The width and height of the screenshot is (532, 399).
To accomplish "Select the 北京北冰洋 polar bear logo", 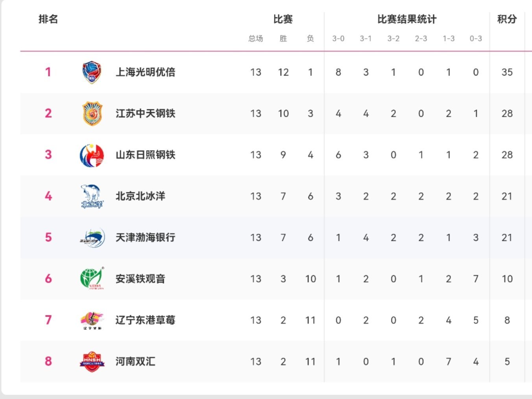I will (x=92, y=196).
